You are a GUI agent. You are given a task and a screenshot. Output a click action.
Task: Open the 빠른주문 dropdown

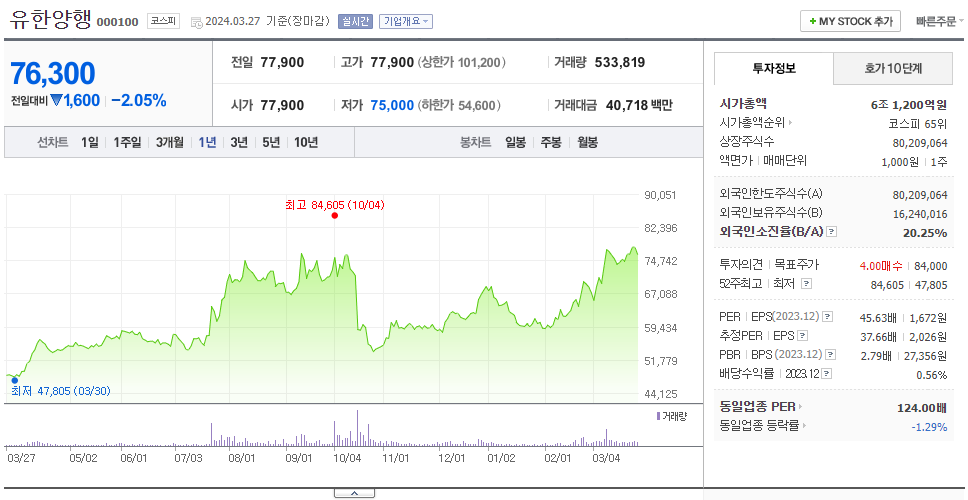pos(940,22)
